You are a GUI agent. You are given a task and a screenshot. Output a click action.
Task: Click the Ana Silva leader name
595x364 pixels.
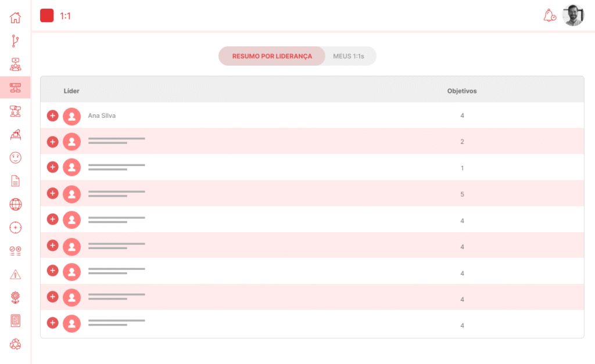tap(102, 116)
